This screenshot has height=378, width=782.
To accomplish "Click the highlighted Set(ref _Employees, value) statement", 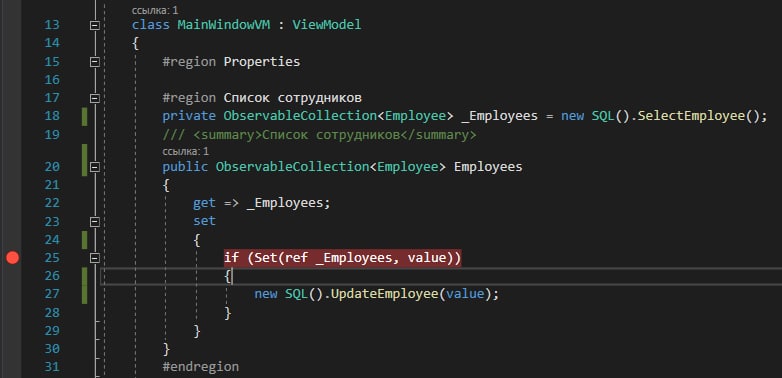I will (342, 258).
